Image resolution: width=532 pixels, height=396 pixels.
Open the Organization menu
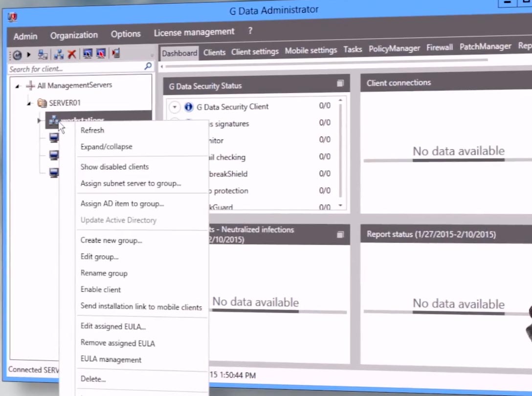tap(74, 35)
